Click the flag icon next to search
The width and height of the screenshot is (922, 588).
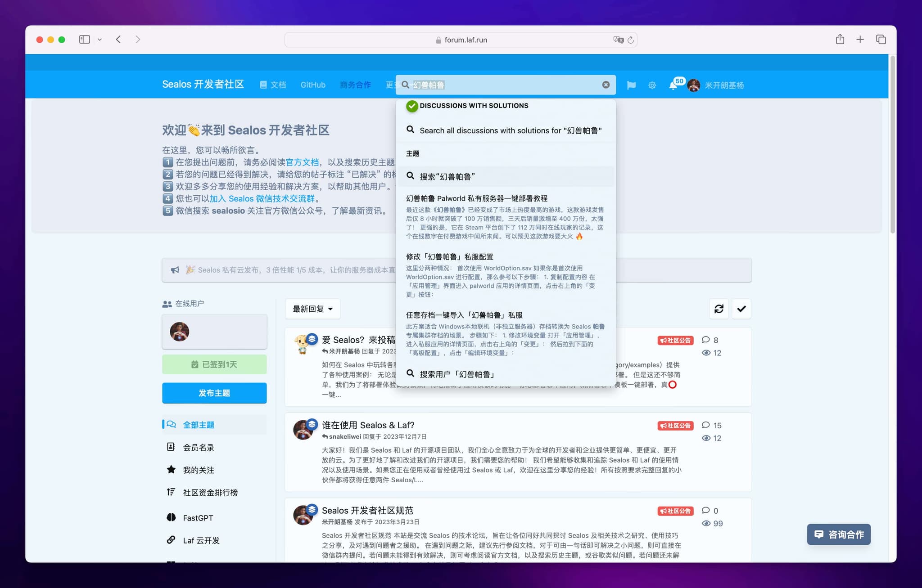pyautogui.click(x=631, y=85)
